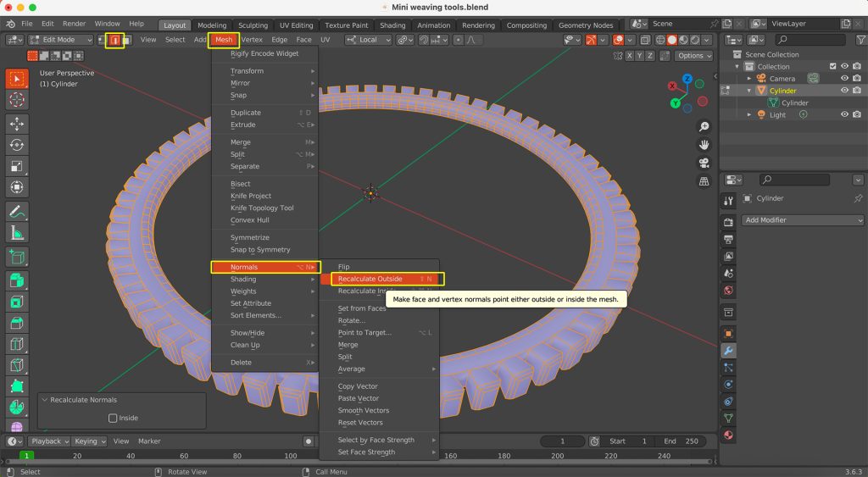Open the Modifier properties wrench tab

point(728,350)
